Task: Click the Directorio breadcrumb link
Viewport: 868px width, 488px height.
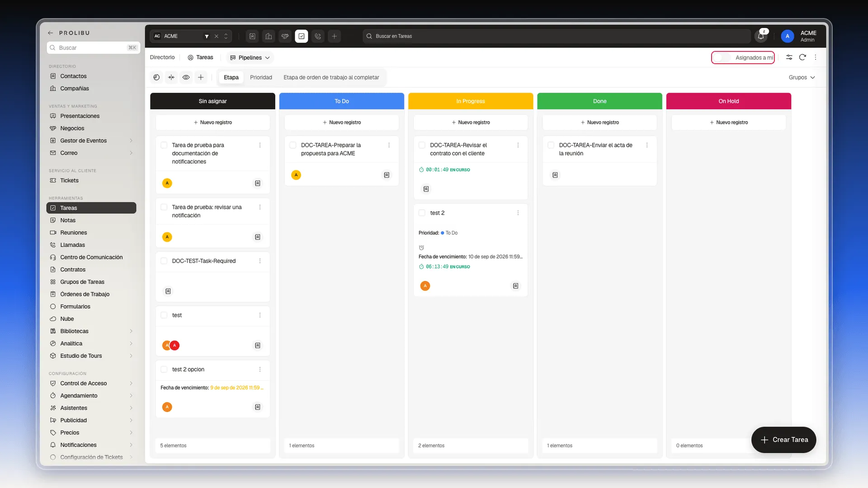Action: coord(162,57)
